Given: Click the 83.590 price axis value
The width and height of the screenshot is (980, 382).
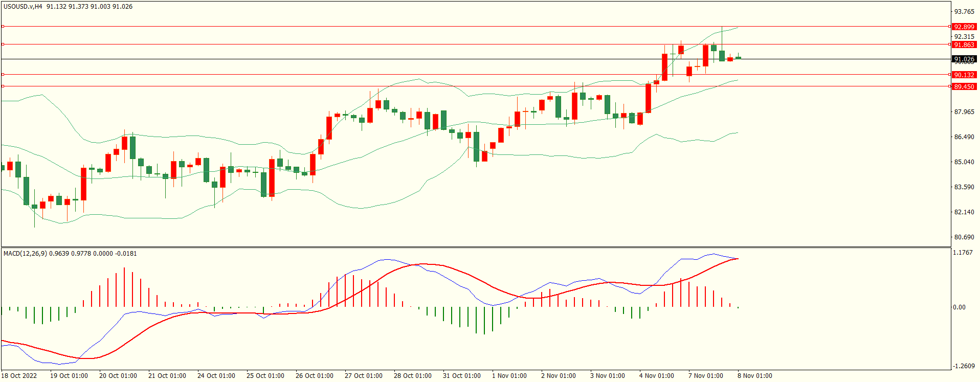Looking at the screenshot, I should coord(964,187).
